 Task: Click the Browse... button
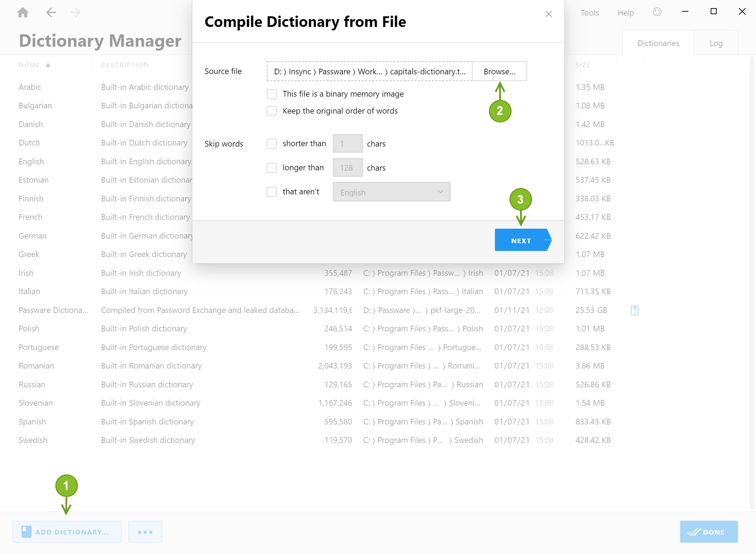(500, 71)
